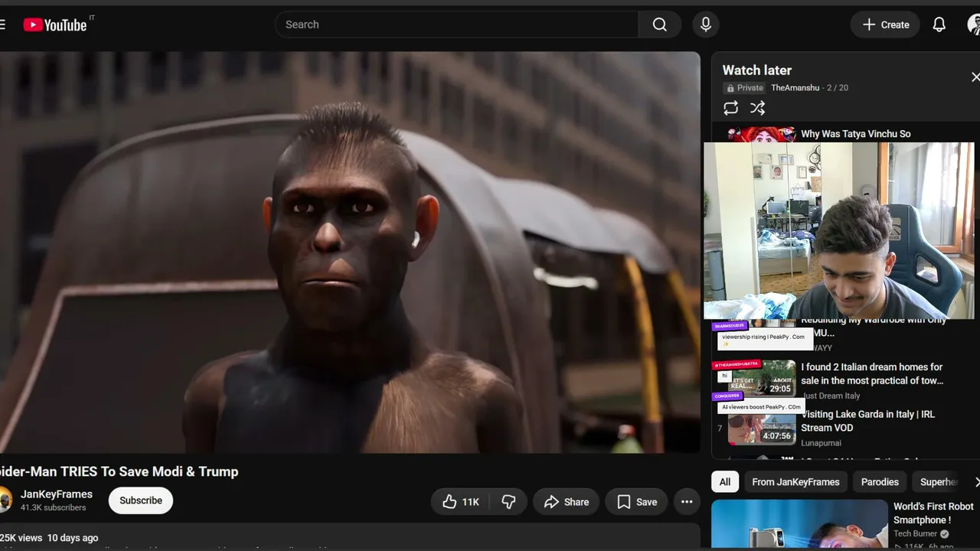Click the main video player

(350, 253)
